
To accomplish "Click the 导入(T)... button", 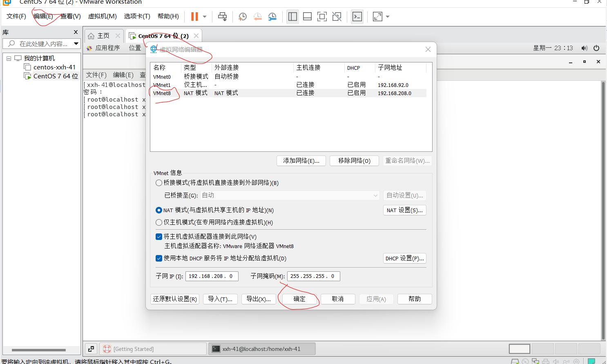I will coord(220,299).
